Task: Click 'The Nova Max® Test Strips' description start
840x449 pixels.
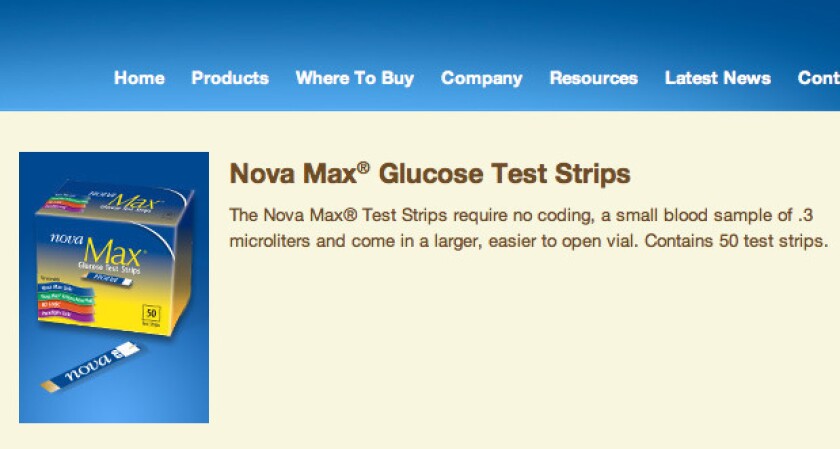Action: [338, 215]
